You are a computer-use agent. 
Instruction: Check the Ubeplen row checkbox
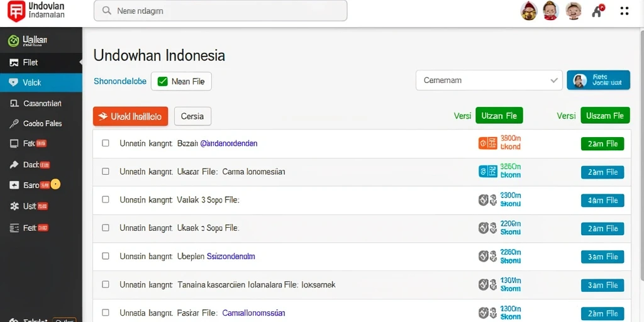coord(106,256)
